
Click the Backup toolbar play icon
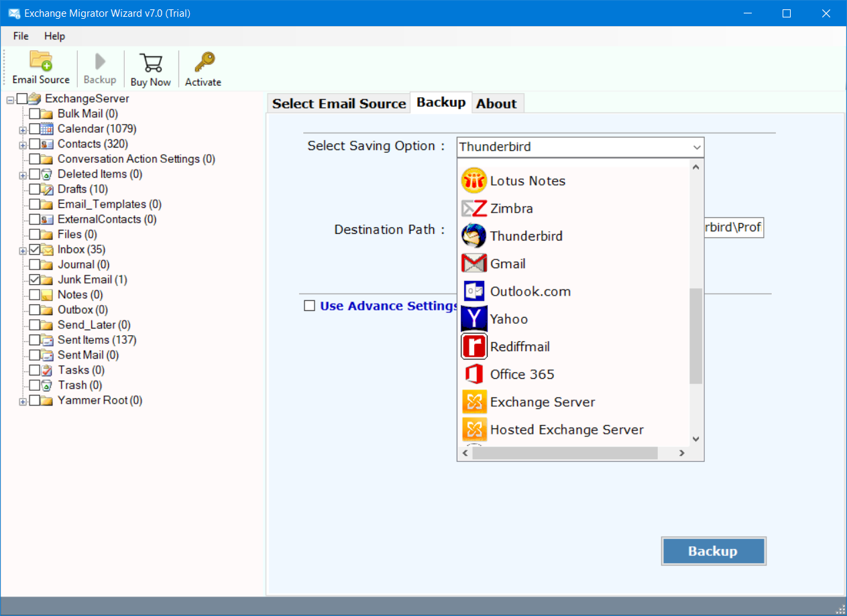pyautogui.click(x=100, y=62)
